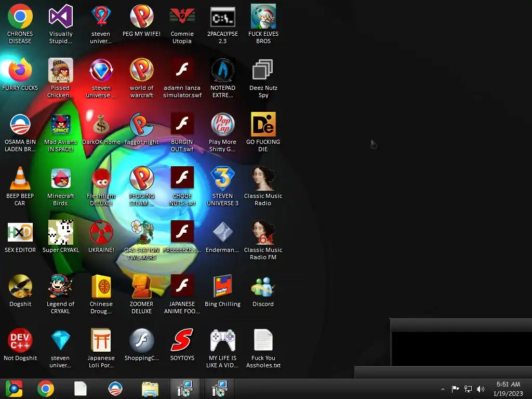Viewport: 532px width, 399px height.
Task: Open the Chinese Droug... mahjong tile icon
Action: click(101, 286)
